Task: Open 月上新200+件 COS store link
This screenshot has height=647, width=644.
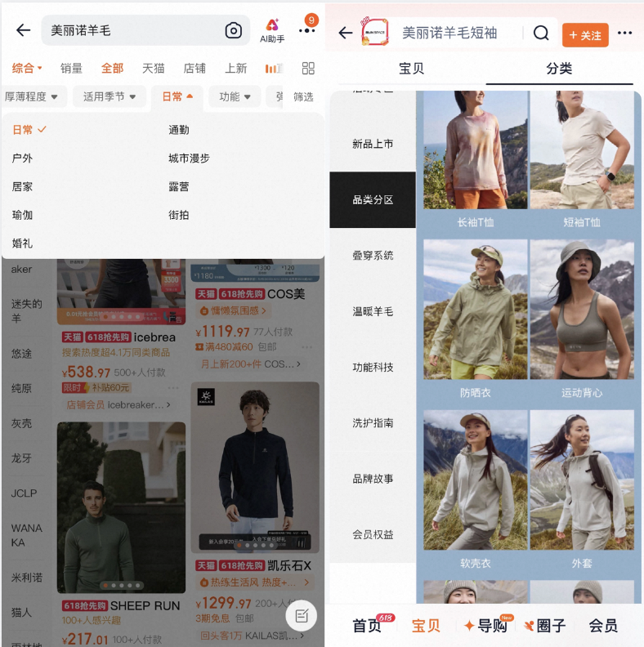Action: pyautogui.click(x=251, y=364)
